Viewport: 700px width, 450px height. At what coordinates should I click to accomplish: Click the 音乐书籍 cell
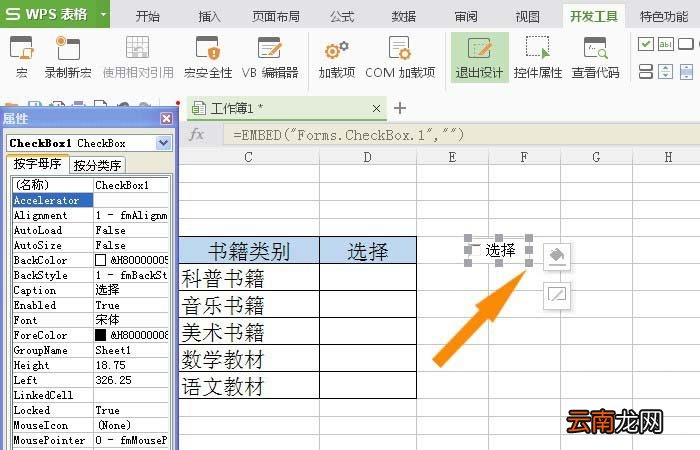249,304
